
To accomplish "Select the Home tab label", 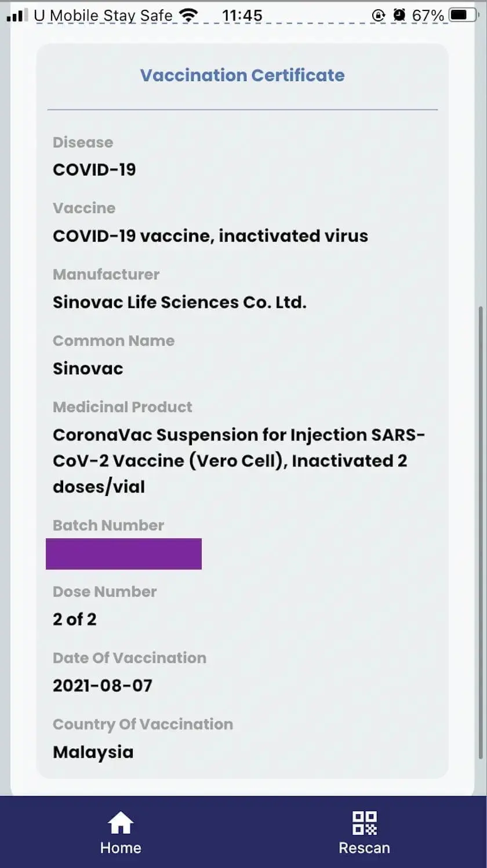I will (x=121, y=848).
